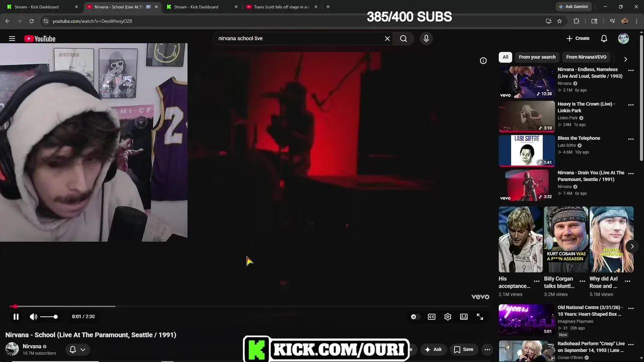644x362 pixels.
Task: Show the video info card icon
Action: pyautogui.click(x=483, y=61)
